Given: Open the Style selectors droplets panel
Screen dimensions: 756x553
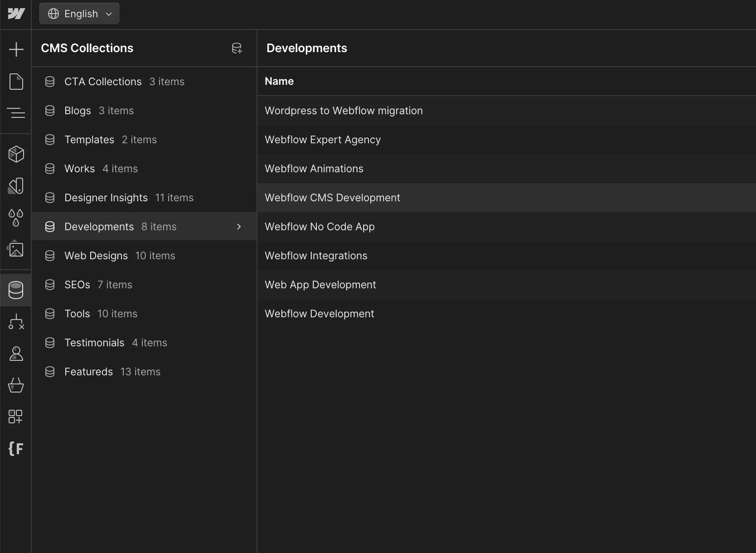Looking at the screenshot, I should click(x=16, y=218).
